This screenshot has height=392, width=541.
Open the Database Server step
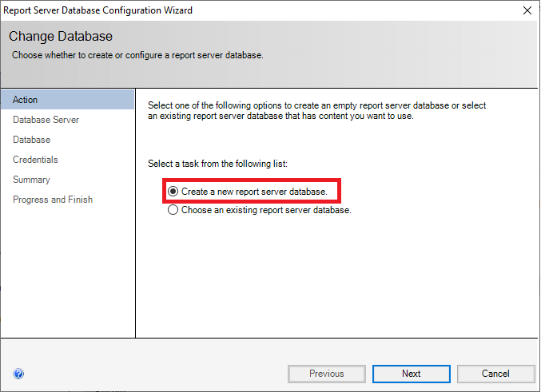coord(46,120)
